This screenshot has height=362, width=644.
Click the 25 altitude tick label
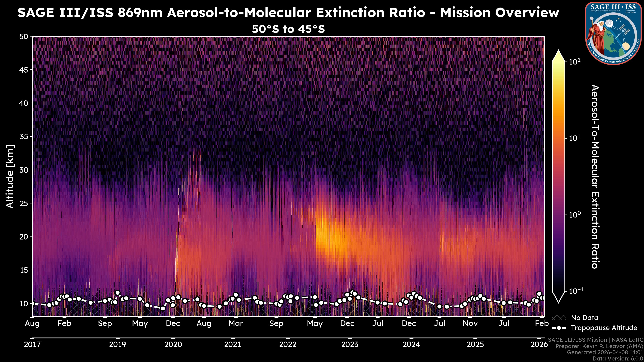24,203
